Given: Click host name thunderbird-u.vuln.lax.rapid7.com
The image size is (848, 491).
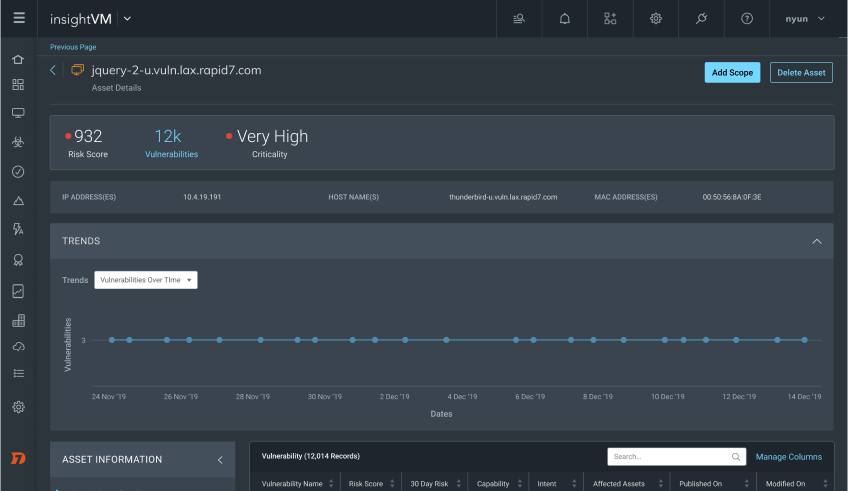Looking at the screenshot, I should (x=503, y=197).
